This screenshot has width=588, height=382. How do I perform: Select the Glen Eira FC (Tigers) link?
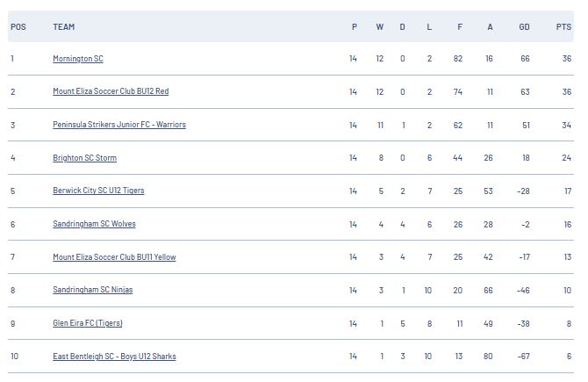pyautogui.click(x=88, y=323)
